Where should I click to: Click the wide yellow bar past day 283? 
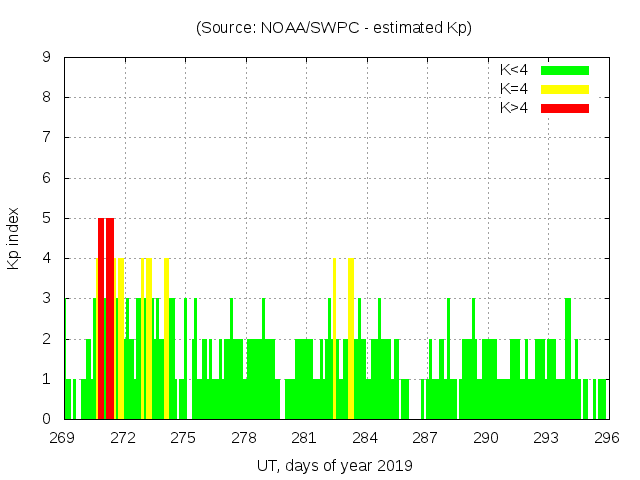(x=351, y=338)
